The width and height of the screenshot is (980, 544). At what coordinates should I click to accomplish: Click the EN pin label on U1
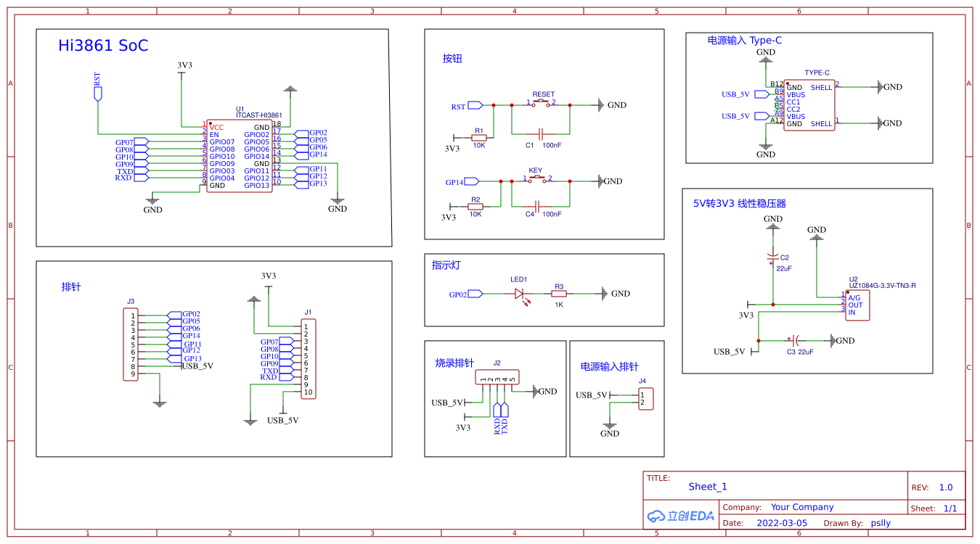click(214, 135)
